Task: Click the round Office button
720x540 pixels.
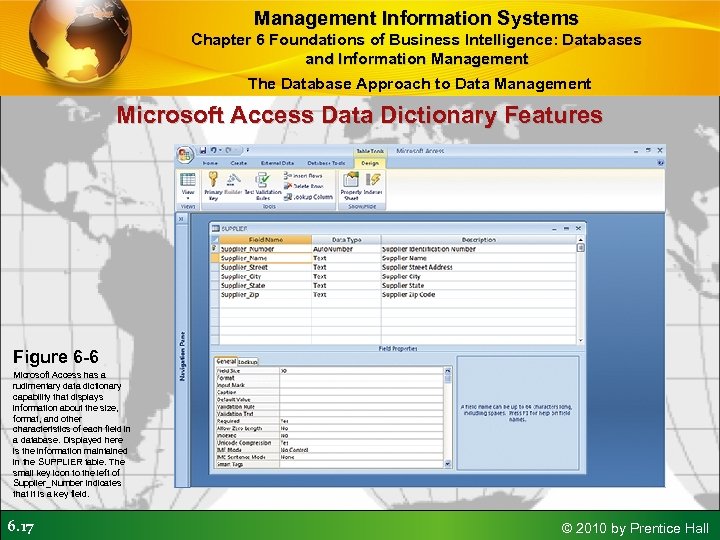Action: 185,155
